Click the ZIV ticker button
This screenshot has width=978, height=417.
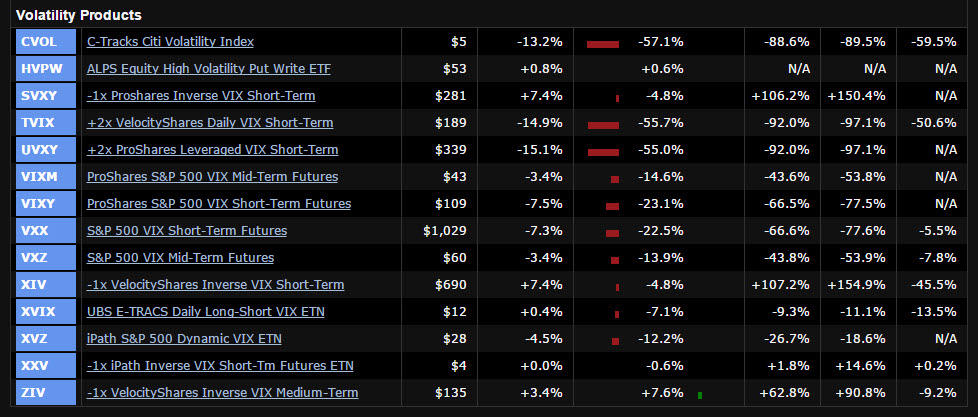tap(46, 393)
